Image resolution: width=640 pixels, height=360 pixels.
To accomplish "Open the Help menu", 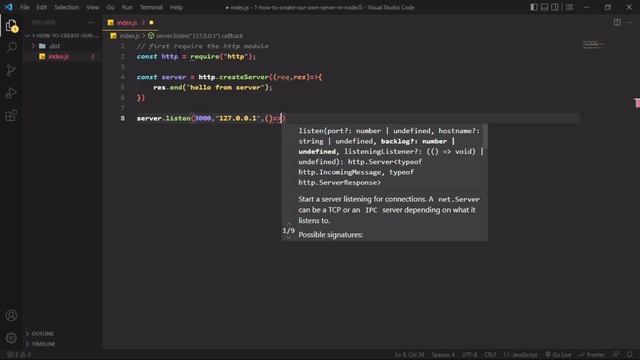I will click(176, 7).
